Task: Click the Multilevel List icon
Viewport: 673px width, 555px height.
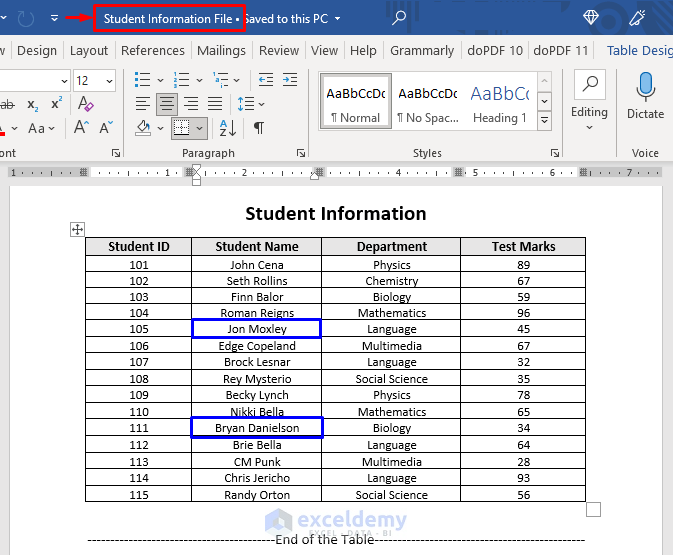Action: point(221,80)
